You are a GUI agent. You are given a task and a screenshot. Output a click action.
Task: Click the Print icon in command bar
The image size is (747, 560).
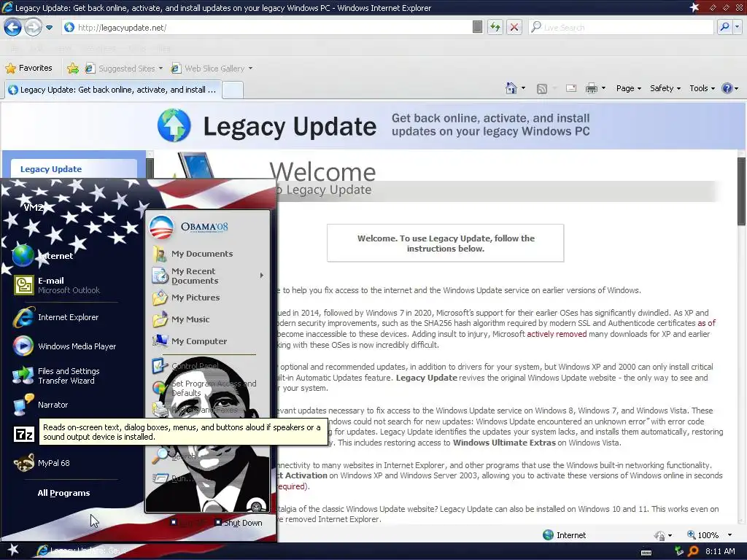(x=591, y=88)
